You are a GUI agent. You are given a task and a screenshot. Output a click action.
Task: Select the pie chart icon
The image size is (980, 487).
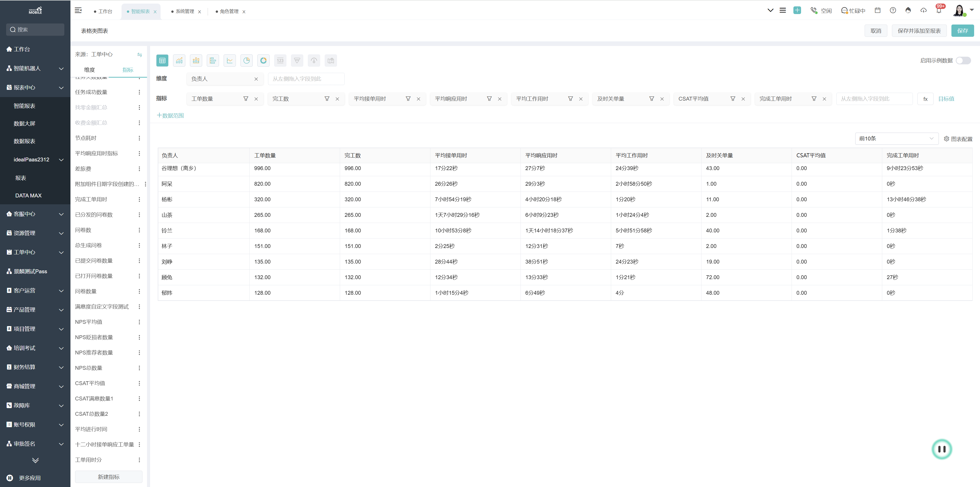[247, 61]
